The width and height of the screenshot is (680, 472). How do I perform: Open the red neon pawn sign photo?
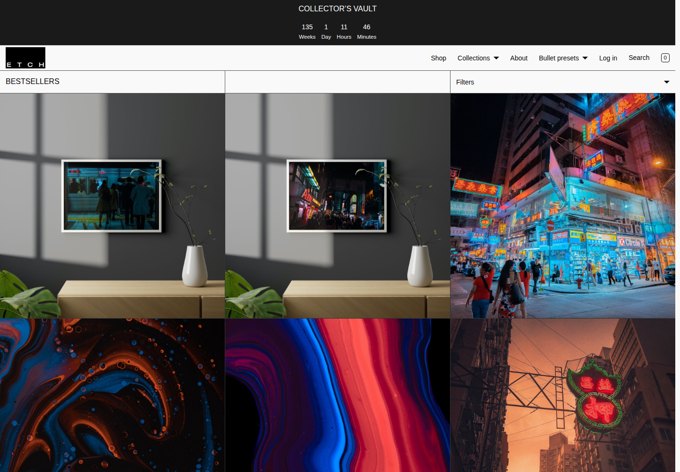click(x=562, y=395)
